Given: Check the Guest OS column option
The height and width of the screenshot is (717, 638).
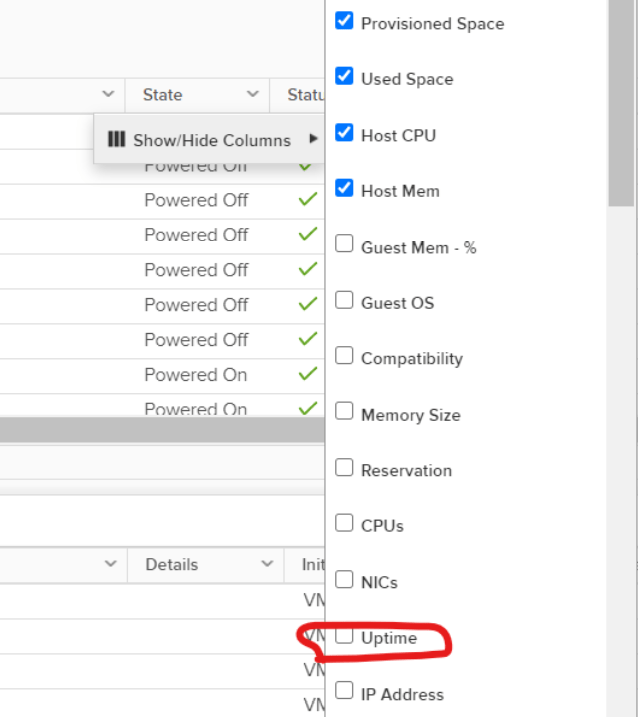Looking at the screenshot, I should point(344,300).
